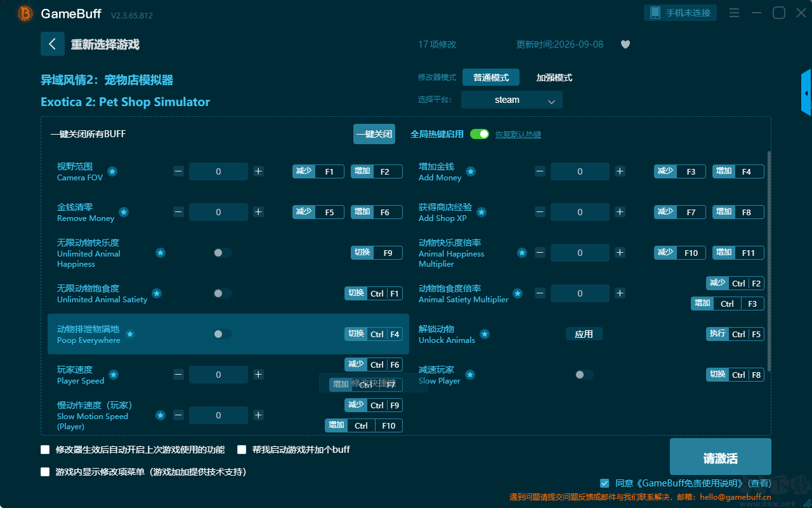Toggle the global hotkey enable switch
This screenshot has height=508, width=812.
coord(480,134)
